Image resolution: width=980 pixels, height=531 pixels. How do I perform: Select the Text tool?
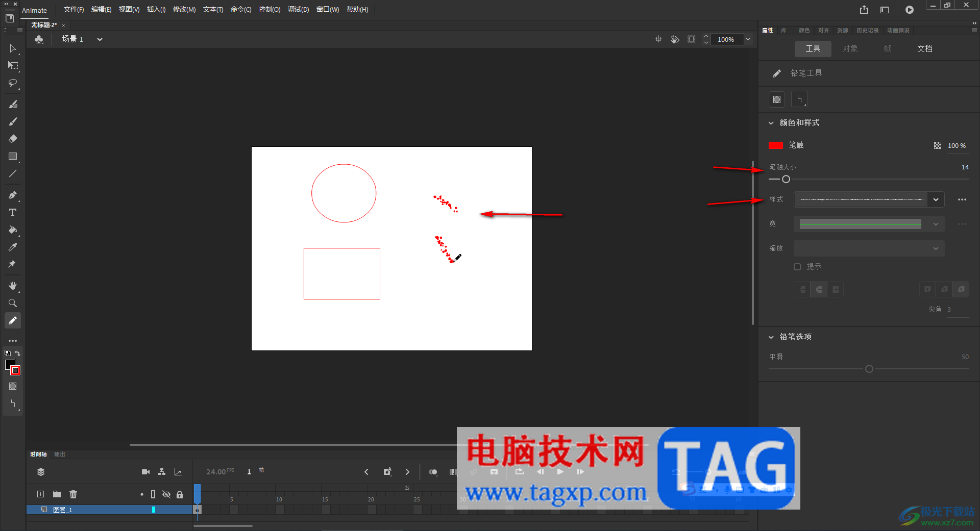click(x=13, y=212)
